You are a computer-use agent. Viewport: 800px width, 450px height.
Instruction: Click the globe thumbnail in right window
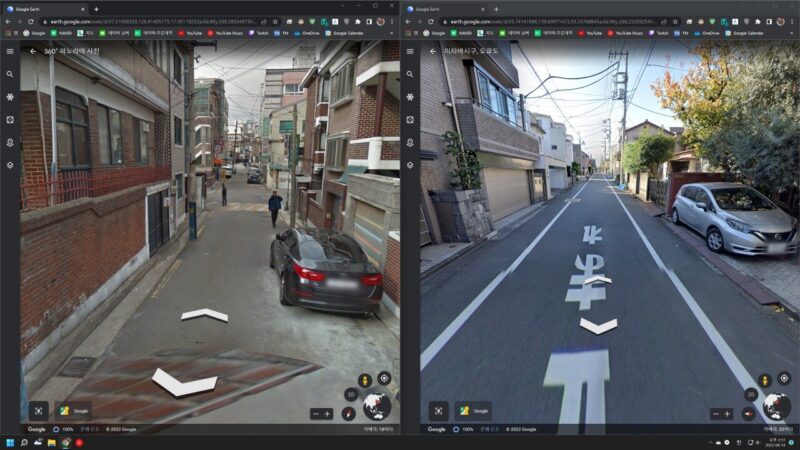(777, 407)
